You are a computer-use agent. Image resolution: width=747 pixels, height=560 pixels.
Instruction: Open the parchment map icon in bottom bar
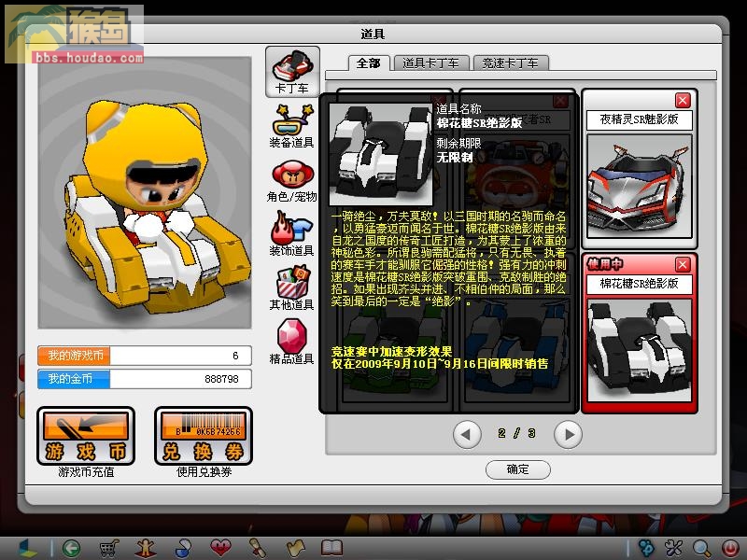click(x=295, y=549)
